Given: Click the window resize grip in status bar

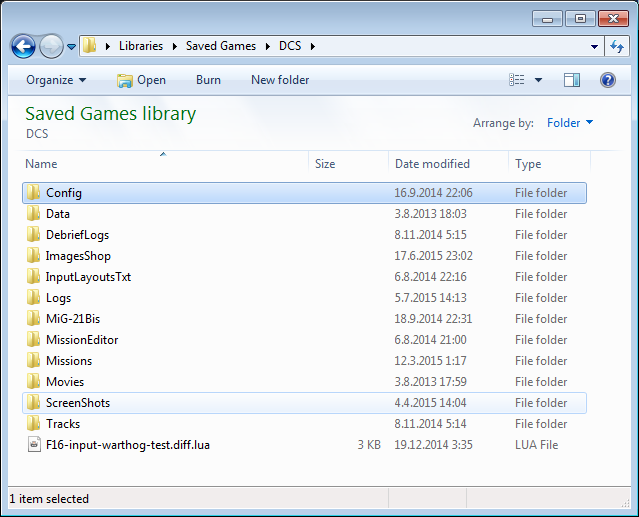Looking at the screenshot, I should coord(625,503).
